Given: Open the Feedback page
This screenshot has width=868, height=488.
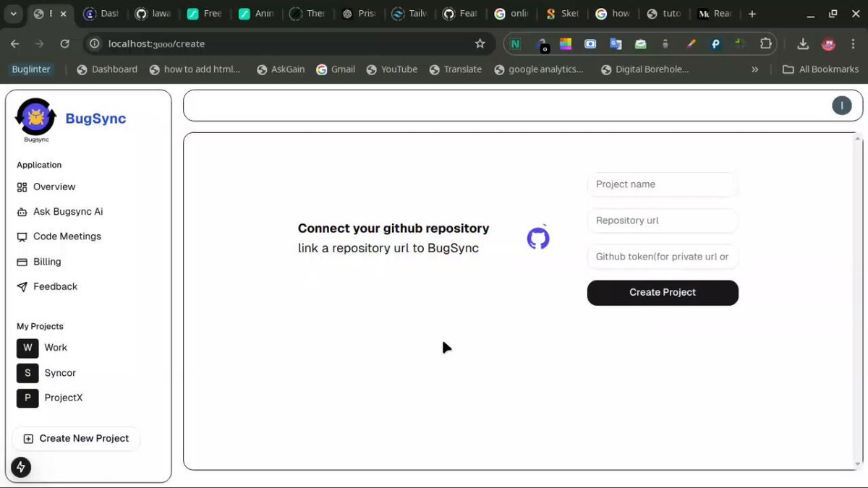Looking at the screenshot, I should point(47,286).
